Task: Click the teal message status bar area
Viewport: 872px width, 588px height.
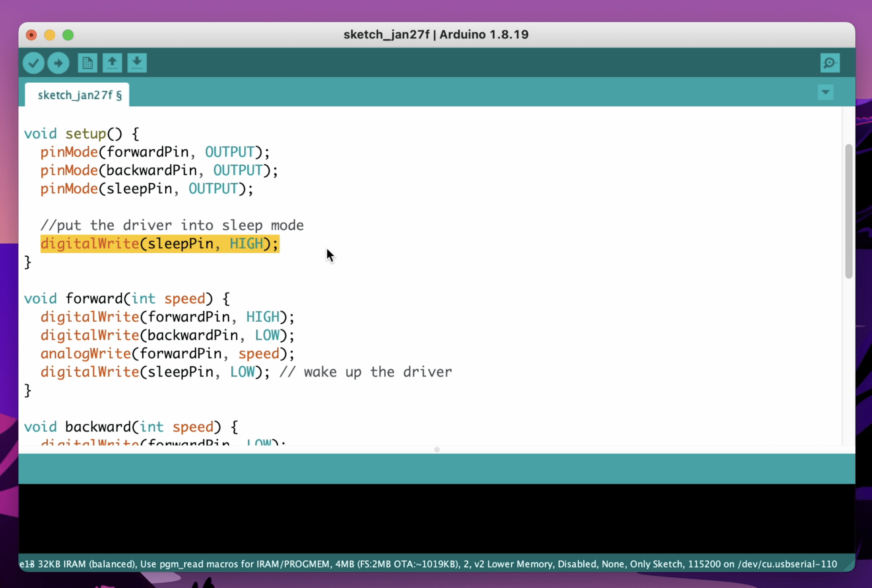Action: (x=436, y=469)
